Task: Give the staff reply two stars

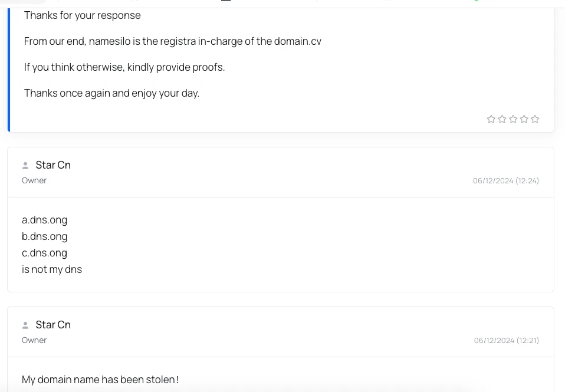Action: 502,119
